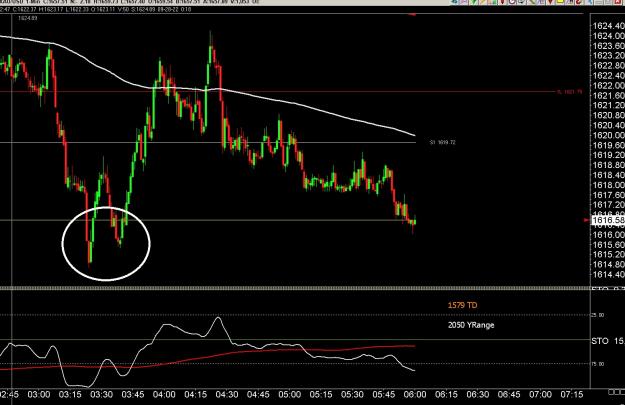Image resolution: width=625 pixels, height=405 pixels.
Task: Click the 05:00 time axis label
Action: tap(290, 395)
